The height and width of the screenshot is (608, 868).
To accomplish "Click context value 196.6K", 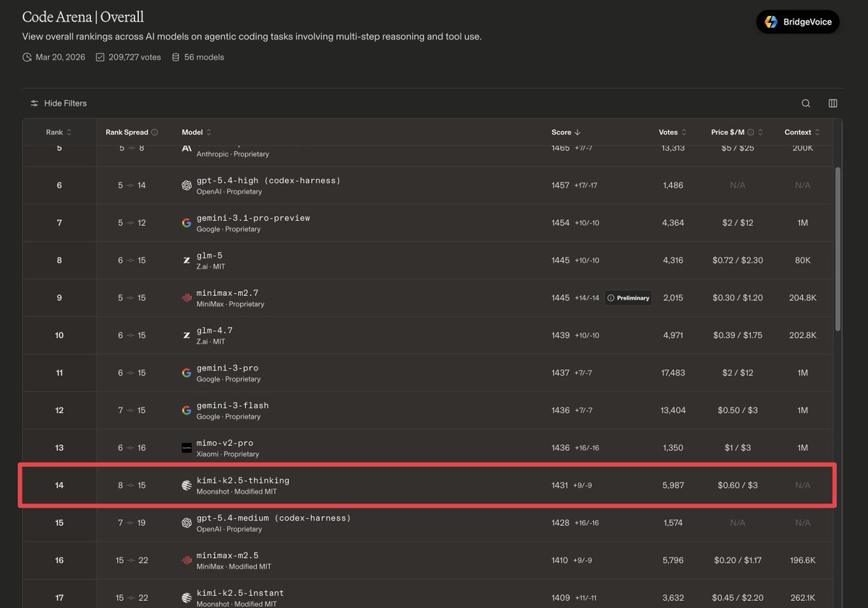I will (802, 560).
